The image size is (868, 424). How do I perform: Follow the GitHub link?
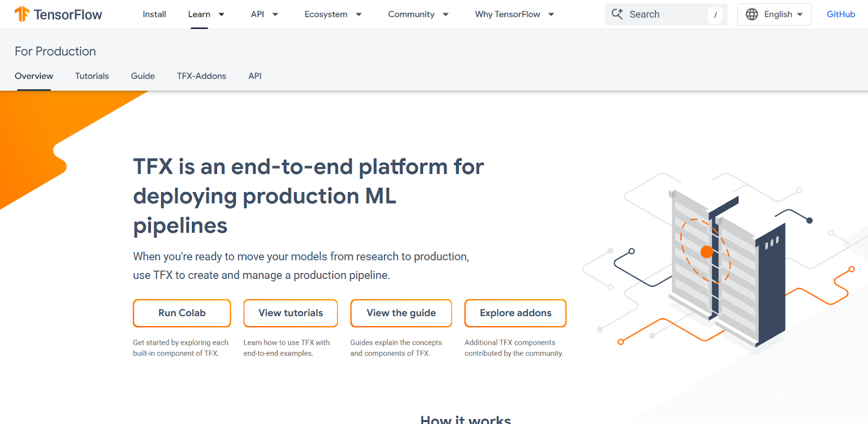coord(840,15)
